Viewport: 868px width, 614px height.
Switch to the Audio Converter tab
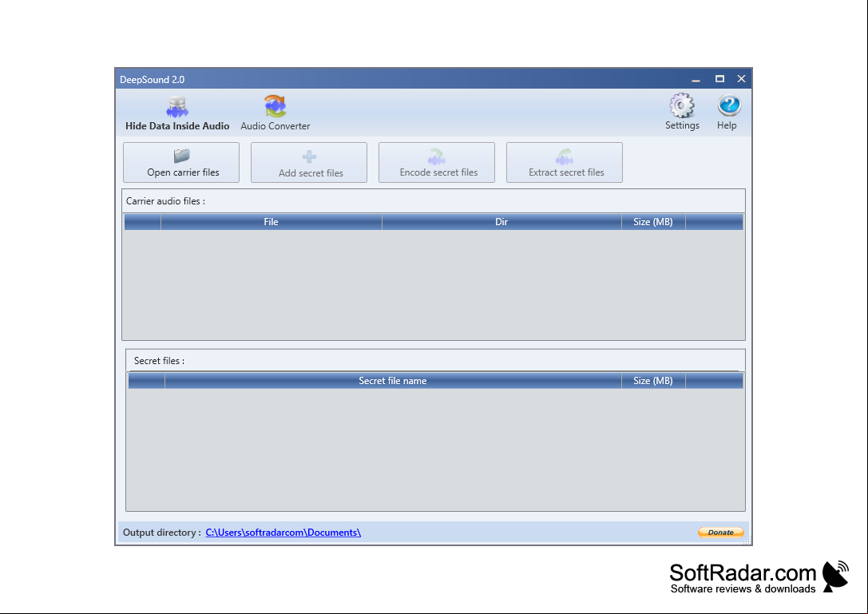(275, 114)
